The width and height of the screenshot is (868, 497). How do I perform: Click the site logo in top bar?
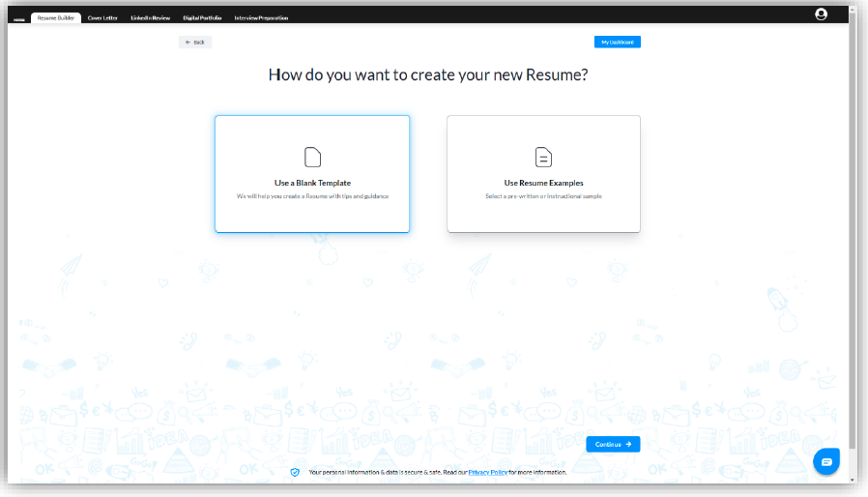[19, 18]
